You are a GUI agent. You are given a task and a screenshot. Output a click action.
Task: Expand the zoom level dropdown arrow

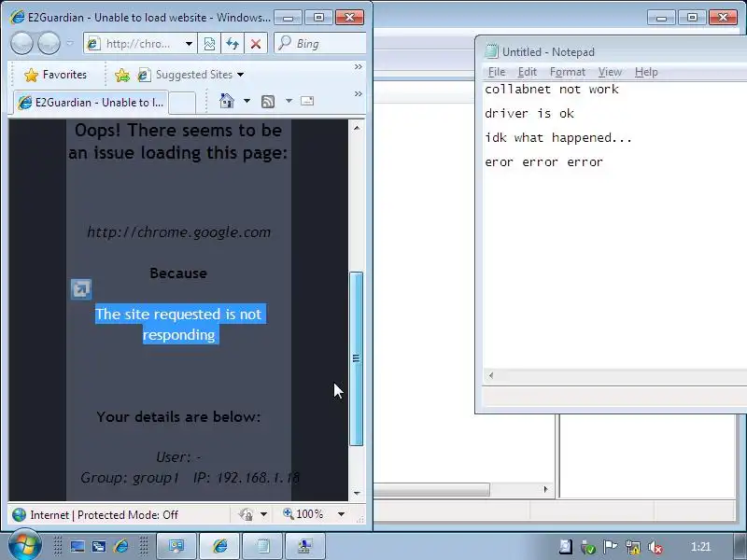tap(341, 514)
